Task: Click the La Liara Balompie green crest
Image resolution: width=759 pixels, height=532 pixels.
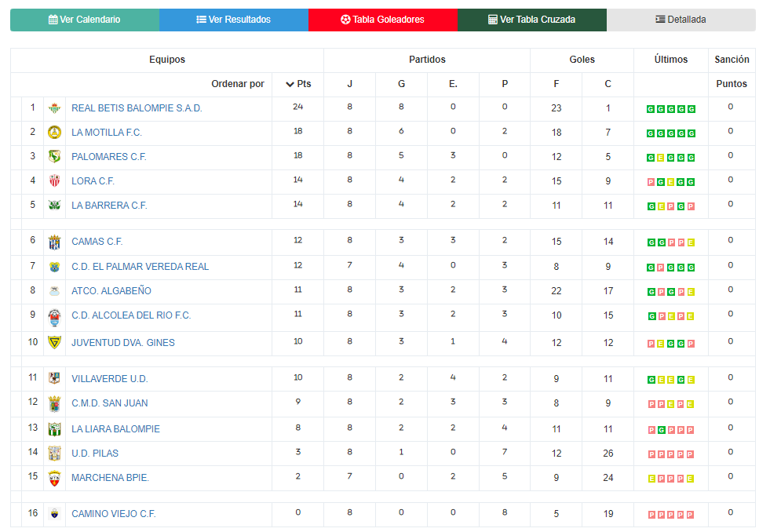Action: pyautogui.click(x=55, y=429)
